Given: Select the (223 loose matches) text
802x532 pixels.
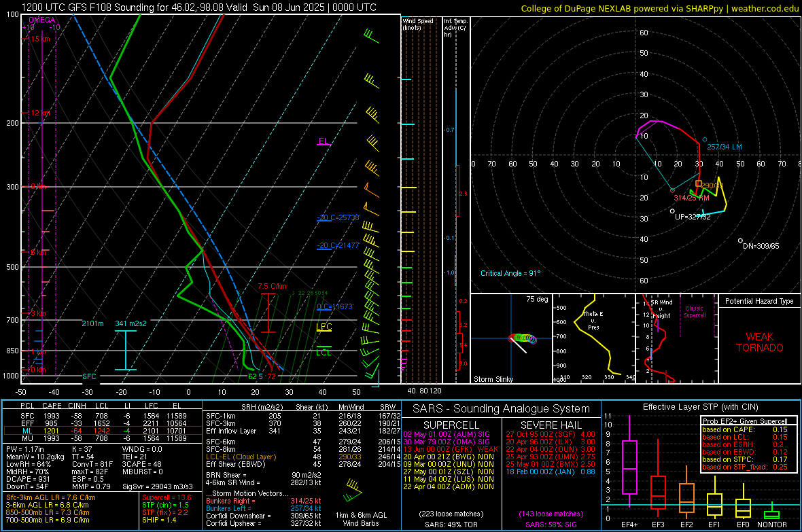Looking at the screenshot, I should pyautogui.click(x=451, y=514).
